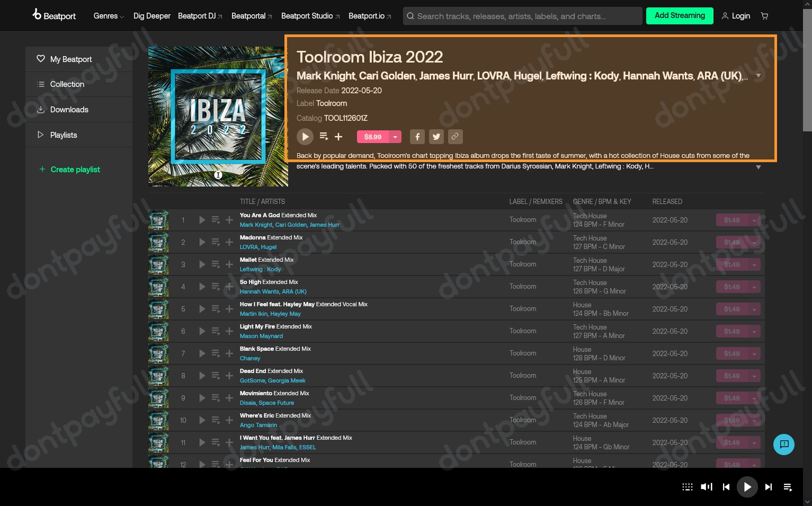
Task: Play the Toolroom Ibiza 2022 release
Action: pos(305,137)
